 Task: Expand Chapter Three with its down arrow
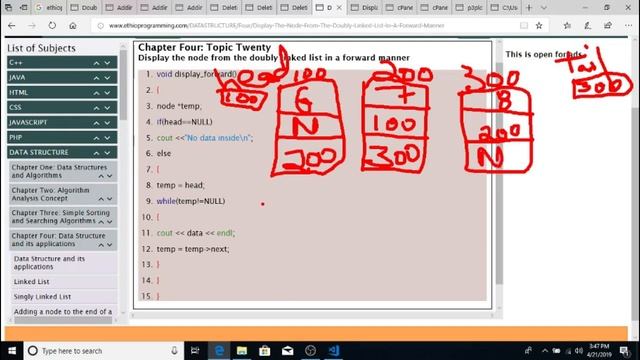click(110, 221)
